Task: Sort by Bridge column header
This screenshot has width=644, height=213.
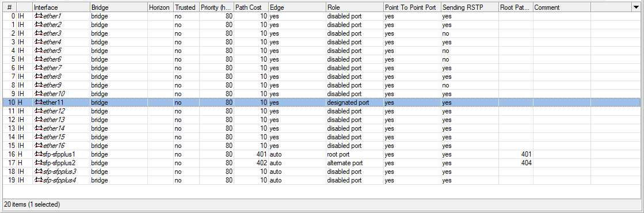Action: pyautogui.click(x=119, y=7)
